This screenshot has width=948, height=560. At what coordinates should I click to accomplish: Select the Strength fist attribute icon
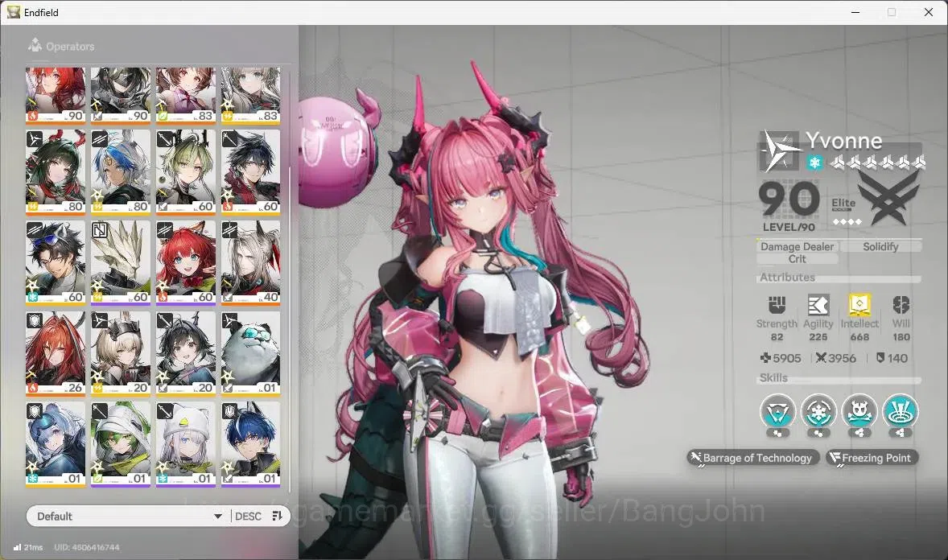coord(777,305)
